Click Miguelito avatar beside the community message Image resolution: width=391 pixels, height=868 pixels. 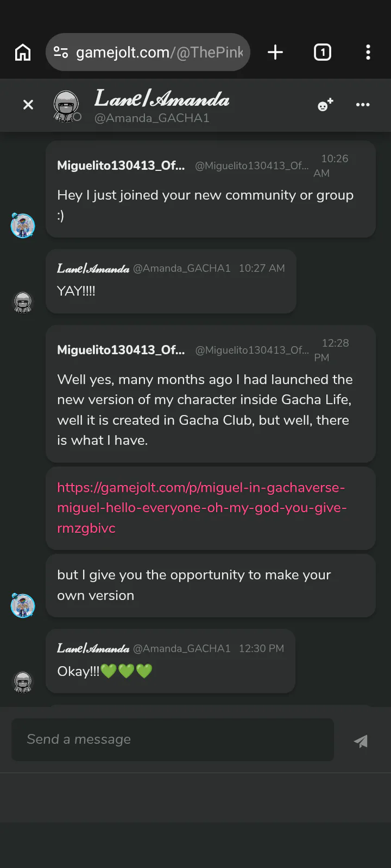tap(23, 225)
